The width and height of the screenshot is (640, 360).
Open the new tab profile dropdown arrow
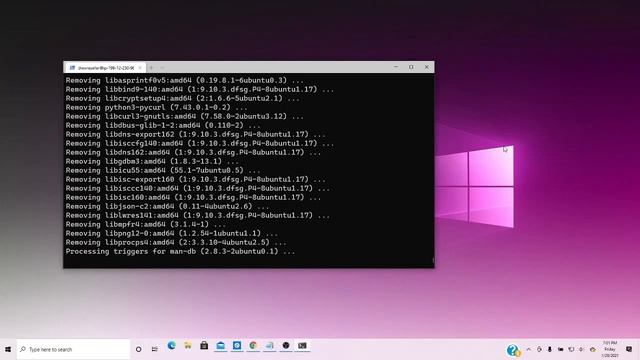point(162,68)
